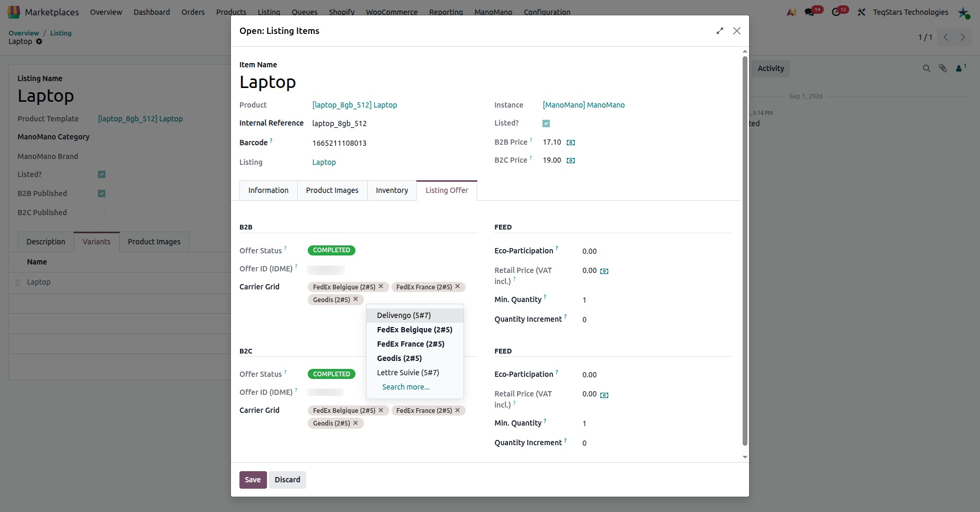Switch to the Product Images tab in dialog
980x512 pixels.
332,190
